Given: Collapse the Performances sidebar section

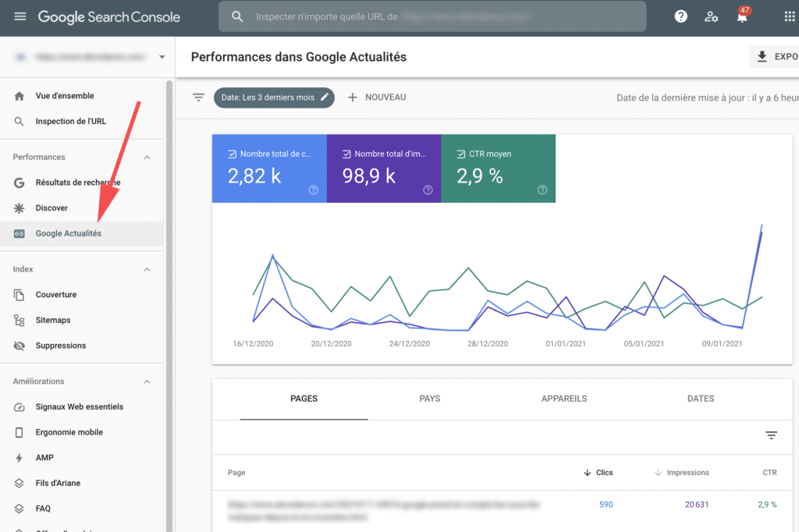Looking at the screenshot, I should pyautogui.click(x=147, y=158).
